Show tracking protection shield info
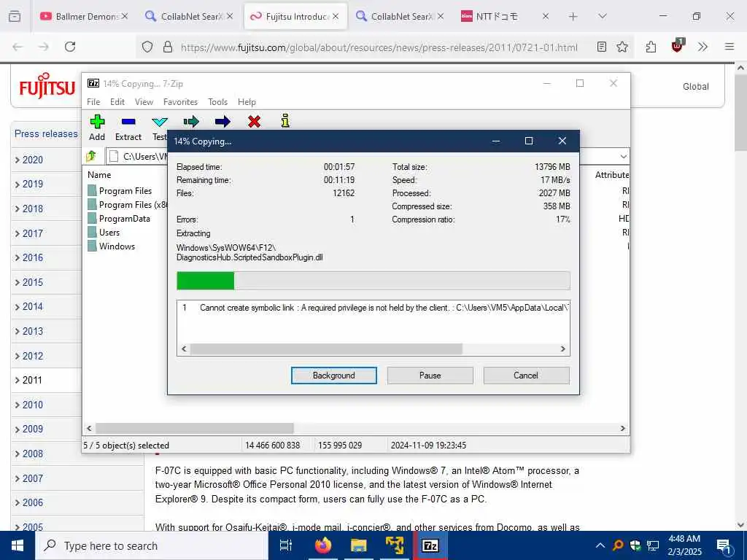Viewport: 747px width, 560px height. pyautogui.click(x=147, y=47)
